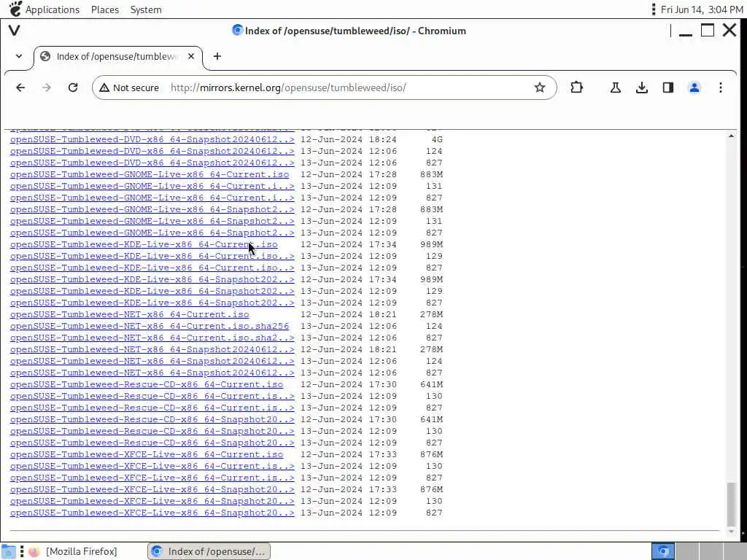The height and width of the screenshot is (560, 747).
Task: Click the GNOME foot logo icon
Action: pyautogui.click(x=15, y=9)
